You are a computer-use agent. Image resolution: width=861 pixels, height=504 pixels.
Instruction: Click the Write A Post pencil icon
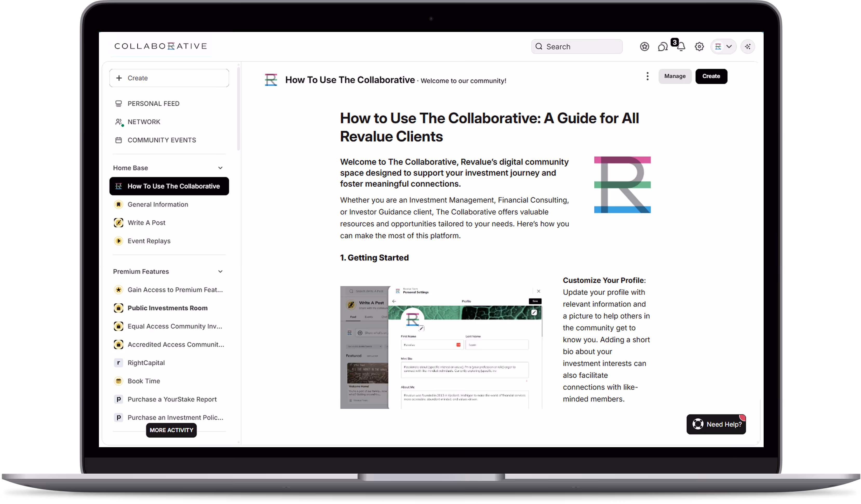coord(119,223)
